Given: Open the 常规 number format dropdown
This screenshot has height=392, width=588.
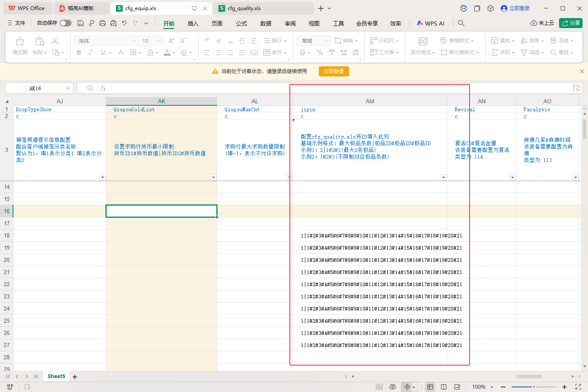Looking at the screenshot, I should tap(312, 40).
